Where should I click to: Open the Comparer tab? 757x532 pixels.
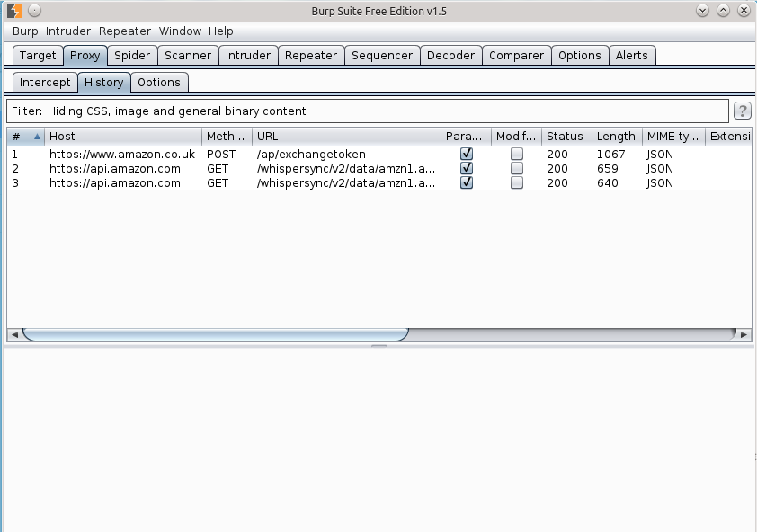pyautogui.click(x=517, y=56)
